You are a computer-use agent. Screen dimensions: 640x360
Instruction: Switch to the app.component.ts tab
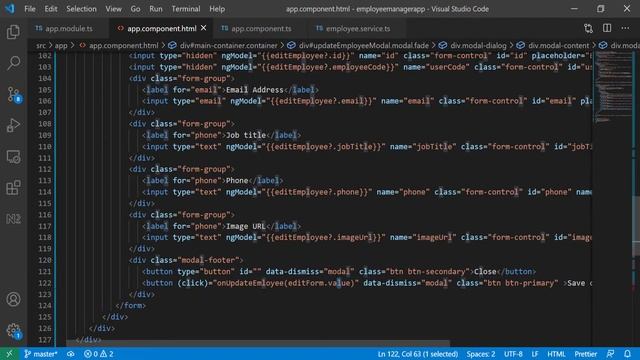click(x=261, y=28)
